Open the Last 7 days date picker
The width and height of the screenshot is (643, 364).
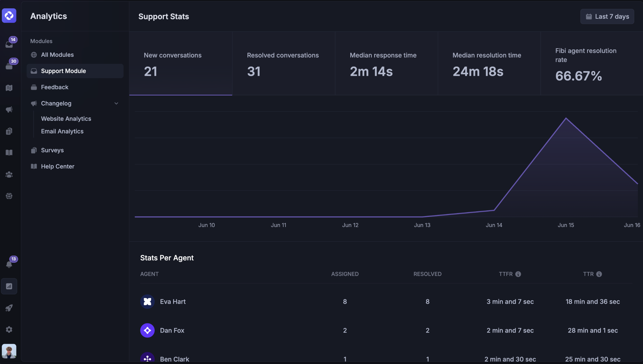pos(607,17)
